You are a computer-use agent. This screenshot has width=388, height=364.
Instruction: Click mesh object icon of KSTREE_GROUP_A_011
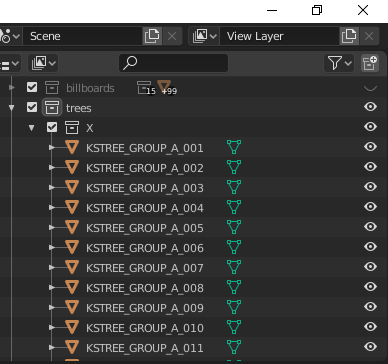click(x=72, y=347)
